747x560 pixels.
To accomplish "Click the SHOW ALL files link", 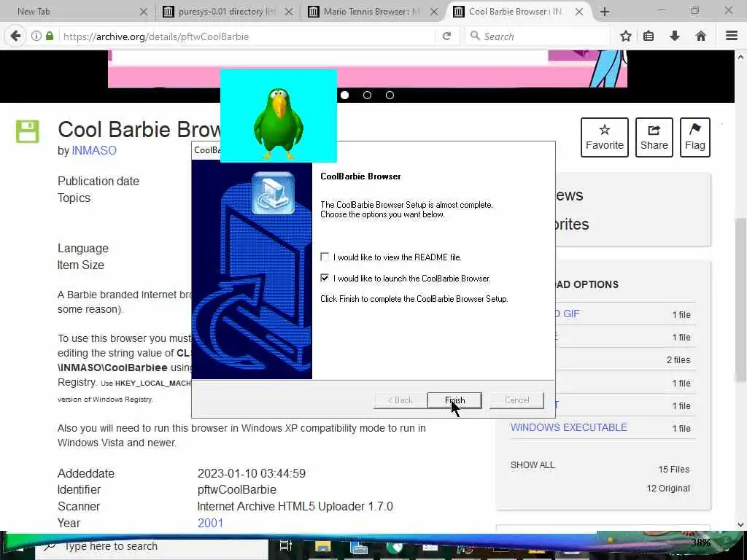I will [533, 465].
